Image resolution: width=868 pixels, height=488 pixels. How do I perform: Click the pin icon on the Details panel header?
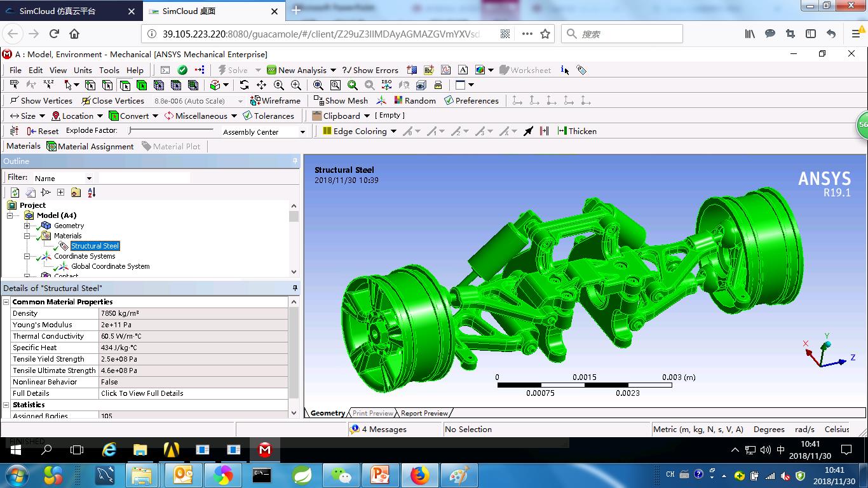pyautogui.click(x=295, y=288)
